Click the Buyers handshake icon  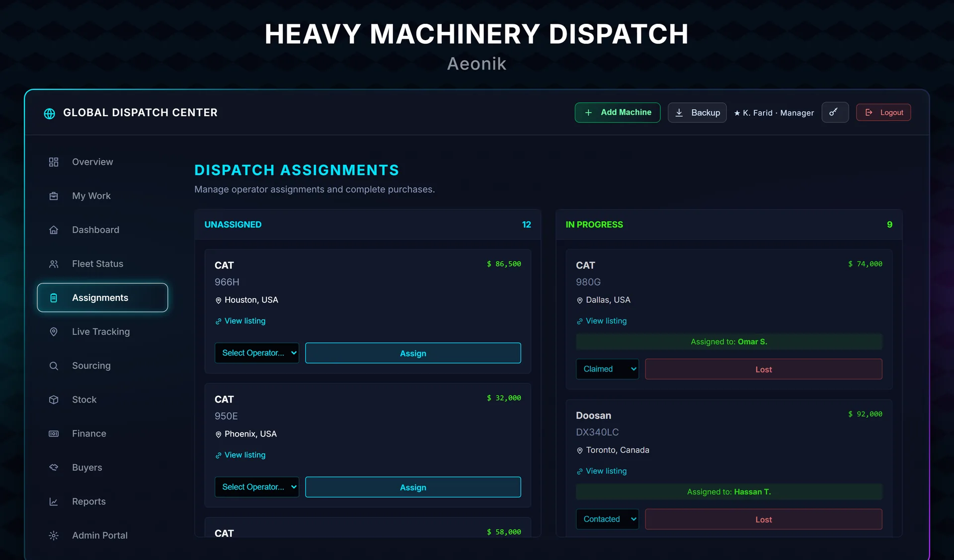pyautogui.click(x=54, y=468)
